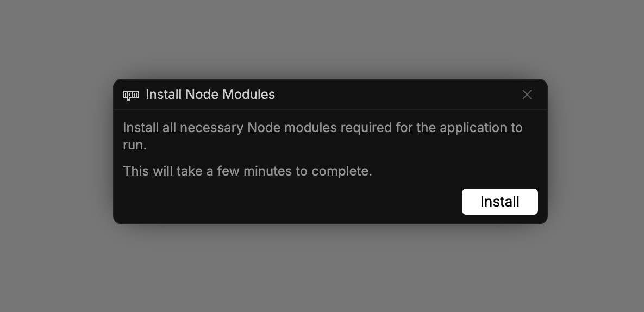The height and width of the screenshot is (312, 644).
Task: Click the npm logo icon in the dialog header
Action: (131, 95)
